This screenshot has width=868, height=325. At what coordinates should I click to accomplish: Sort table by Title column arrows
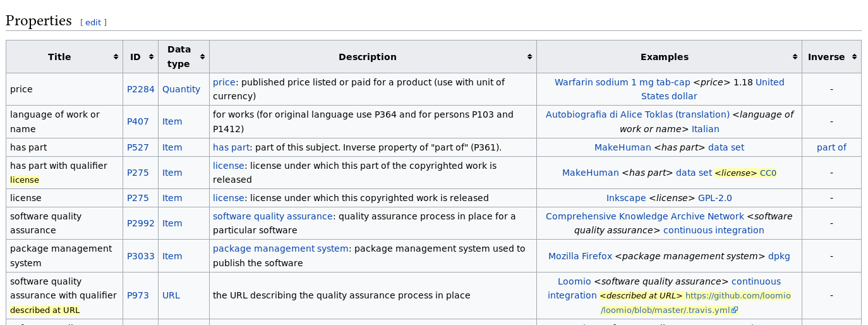tap(116, 57)
